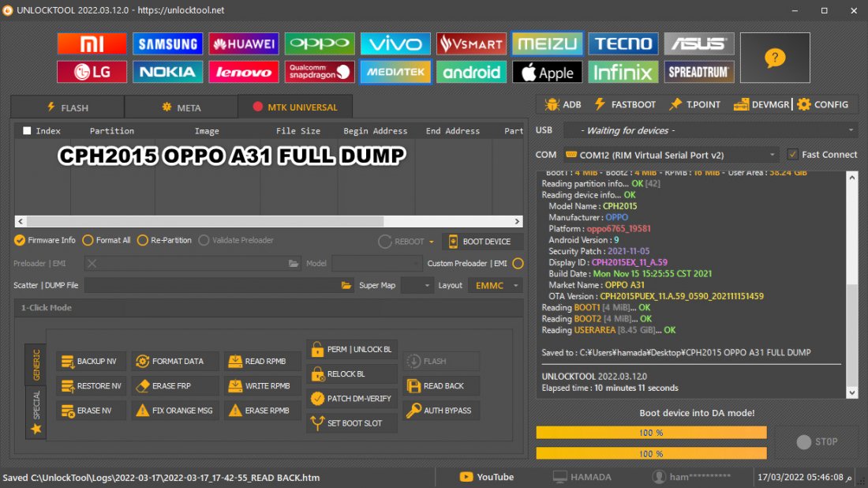Click the READ BACK button
This screenshot has width=868, height=488.
(x=441, y=386)
